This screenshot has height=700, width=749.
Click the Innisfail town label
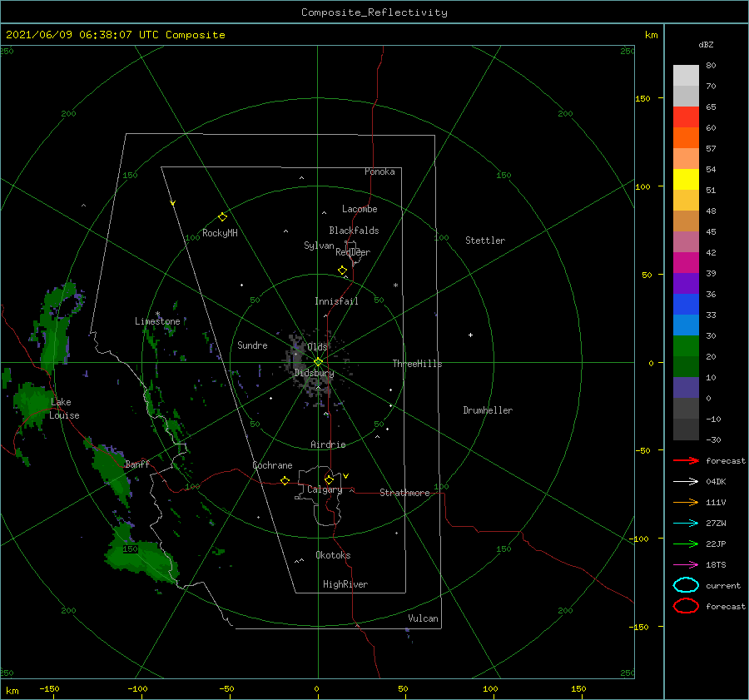(x=336, y=301)
